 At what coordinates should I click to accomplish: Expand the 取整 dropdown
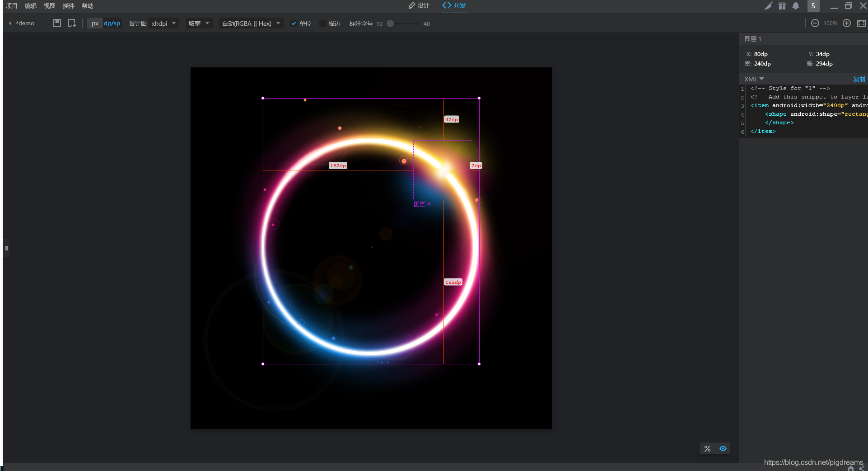[x=199, y=24]
